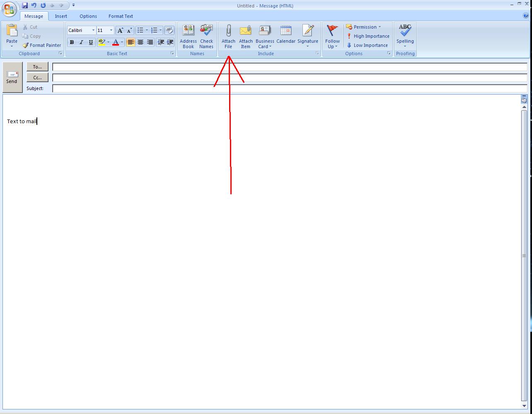The width and height of the screenshot is (532, 414).
Task: Toggle italic formatting
Action: pyautogui.click(x=81, y=42)
